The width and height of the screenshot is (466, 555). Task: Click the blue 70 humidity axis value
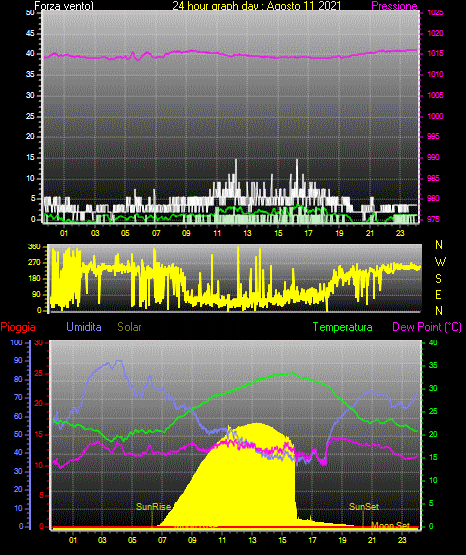18,397
